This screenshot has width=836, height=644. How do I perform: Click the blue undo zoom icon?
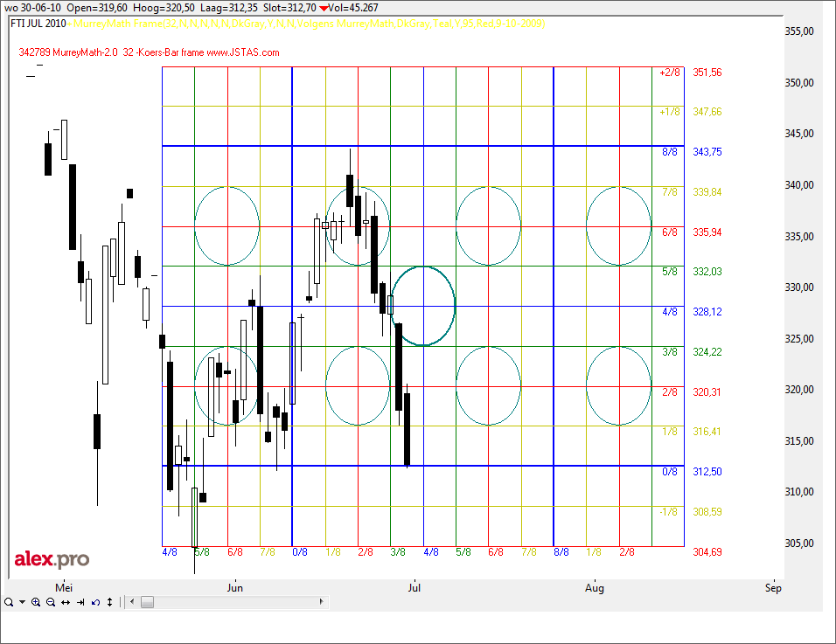(95, 602)
